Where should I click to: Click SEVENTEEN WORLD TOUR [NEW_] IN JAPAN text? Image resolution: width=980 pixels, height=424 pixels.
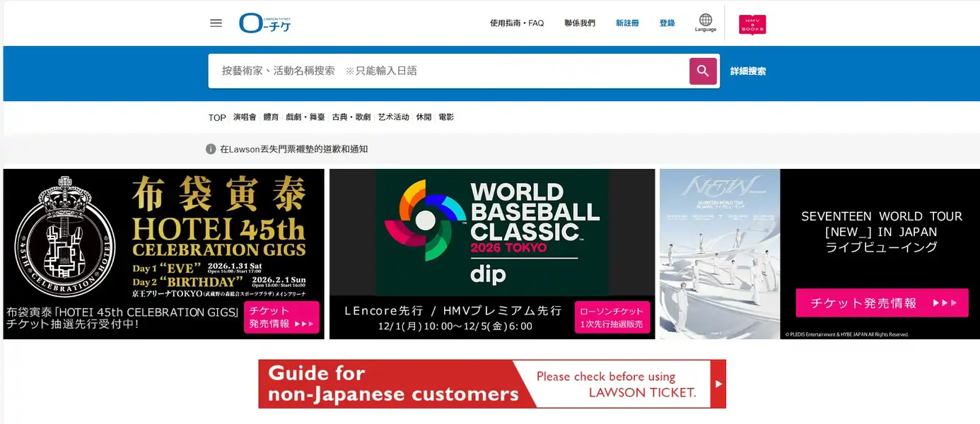[x=882, y=232]
